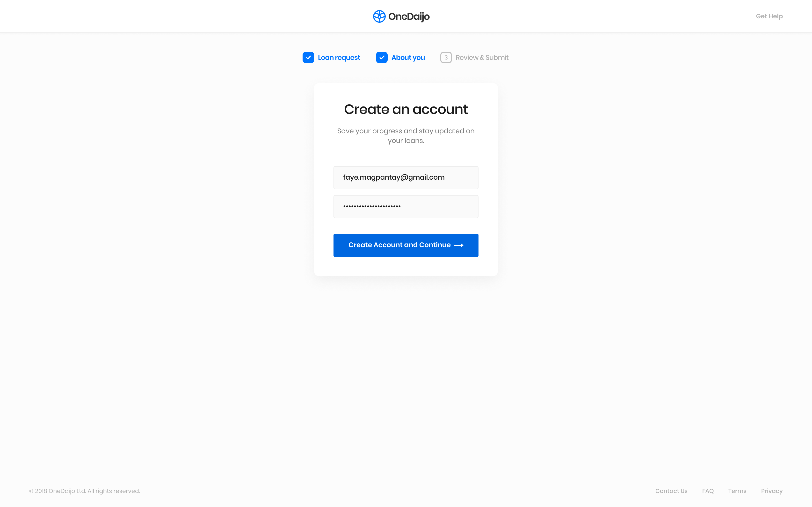This screenshot has width=812, height=507.
Task: Click the About you checkmark icon
Action: click(x=382, y=57)
